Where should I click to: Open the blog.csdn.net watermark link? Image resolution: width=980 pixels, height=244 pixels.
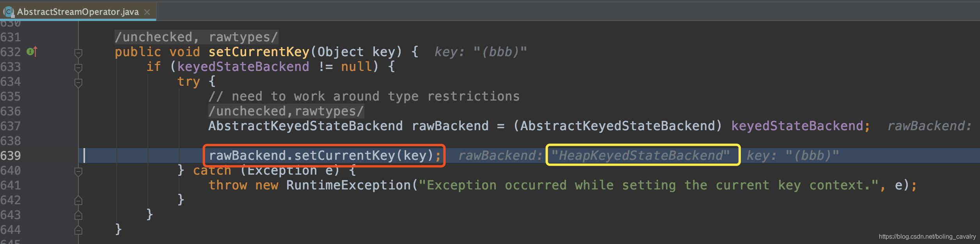click(x=927, y=237)
